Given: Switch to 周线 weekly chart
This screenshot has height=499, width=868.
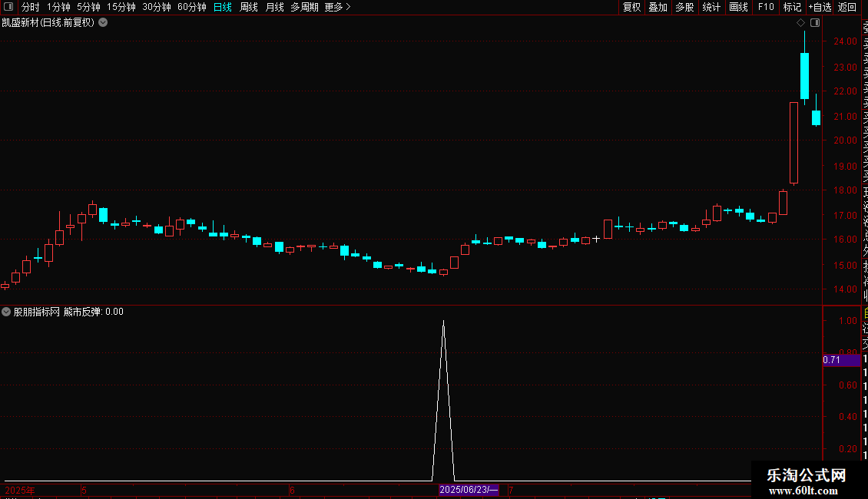Looking at the screenshot, I should (x=249, y=7).
